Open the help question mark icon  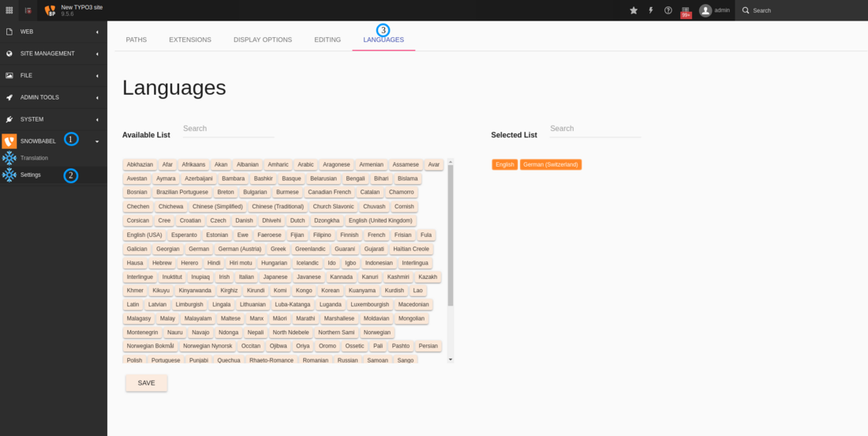pyautogui.click(x=668, y=10)
